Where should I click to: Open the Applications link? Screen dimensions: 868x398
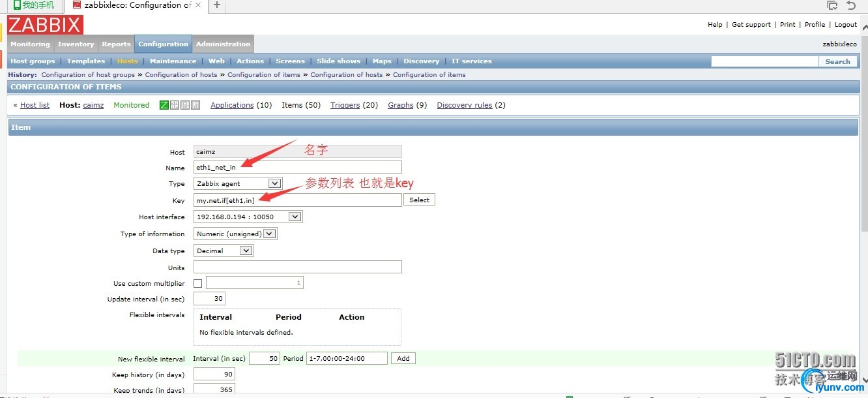(x=232, y=105)
